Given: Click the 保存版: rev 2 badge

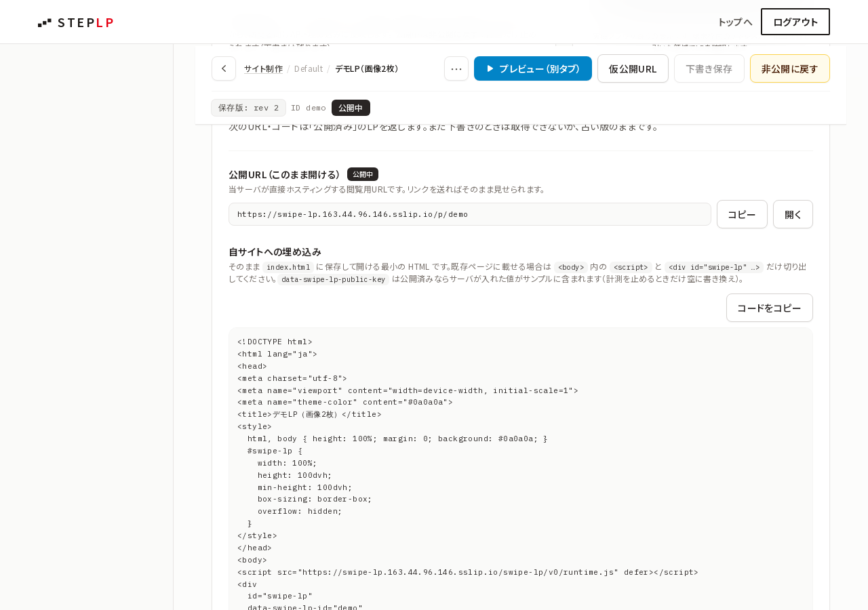Looking at the screenshot, I should pyautogui.click(x=248, y=108).
